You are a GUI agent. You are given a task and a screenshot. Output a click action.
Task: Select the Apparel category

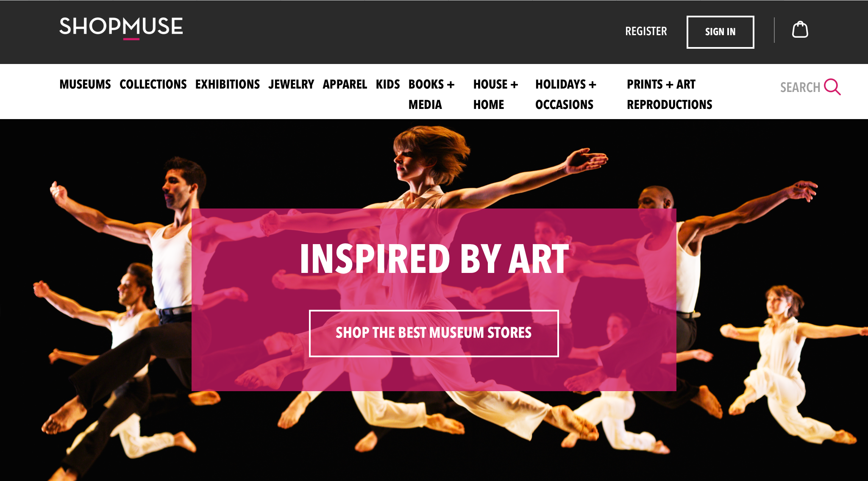pos(345,84)
